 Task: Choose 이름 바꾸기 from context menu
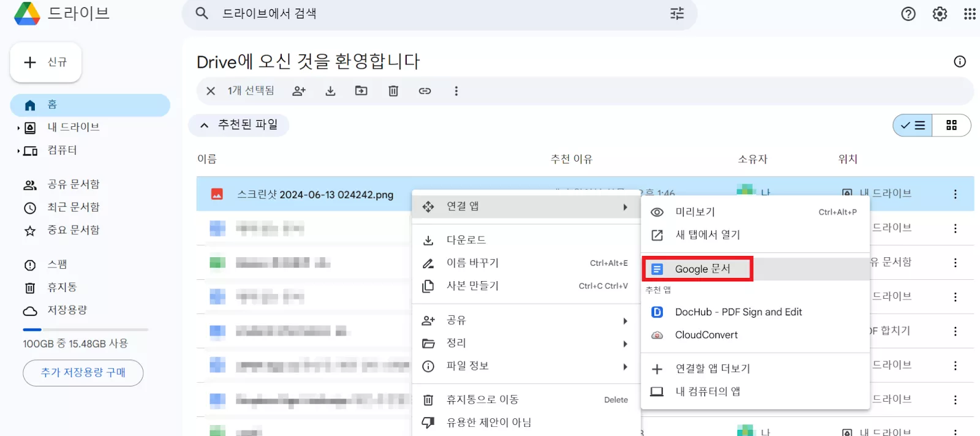[526, 263]
